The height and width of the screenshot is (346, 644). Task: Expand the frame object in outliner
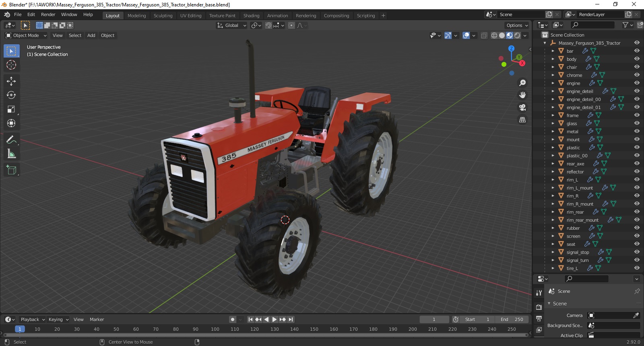553,115
